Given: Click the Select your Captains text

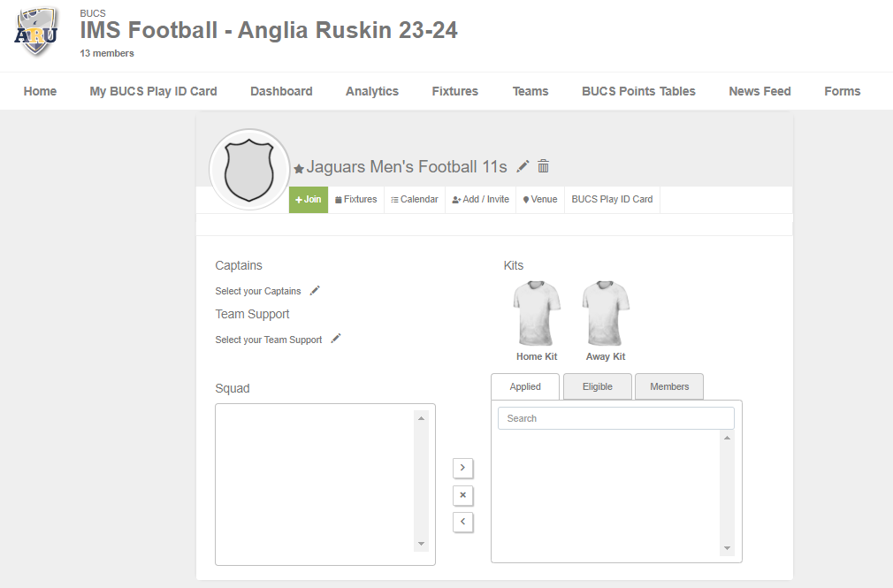Looking at the screenshot, I should [x=258, y=291].
